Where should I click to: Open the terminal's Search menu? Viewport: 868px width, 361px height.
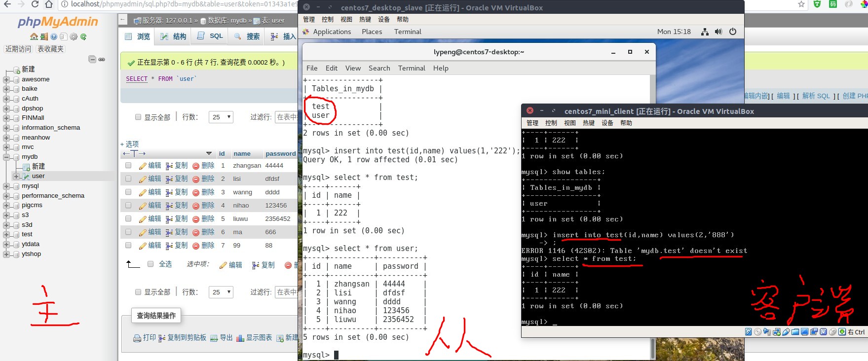pos(379,68)
